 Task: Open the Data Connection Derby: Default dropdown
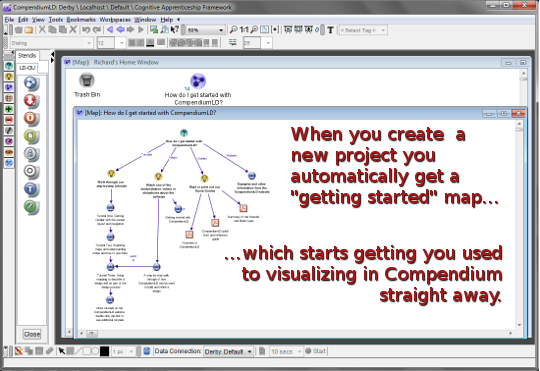click(x=228, y=351)
